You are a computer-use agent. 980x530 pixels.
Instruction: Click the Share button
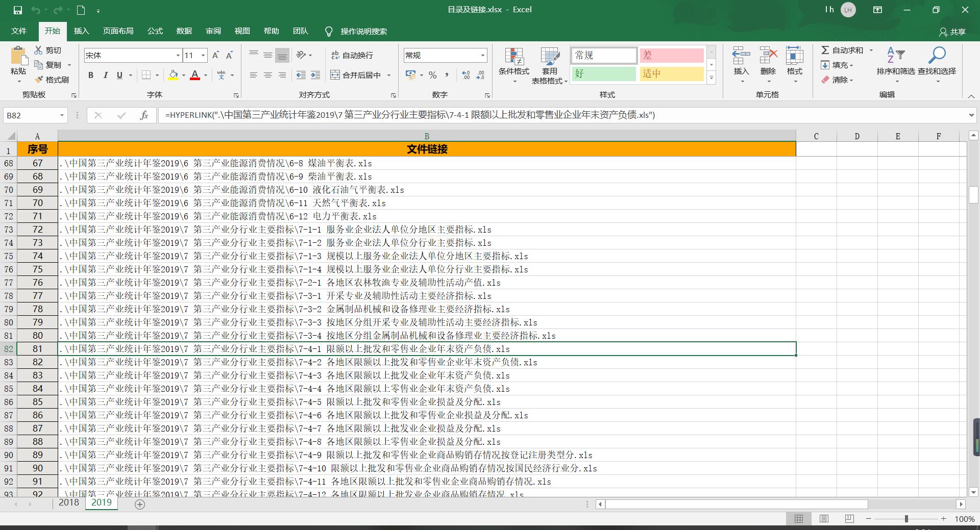point(952,32)
